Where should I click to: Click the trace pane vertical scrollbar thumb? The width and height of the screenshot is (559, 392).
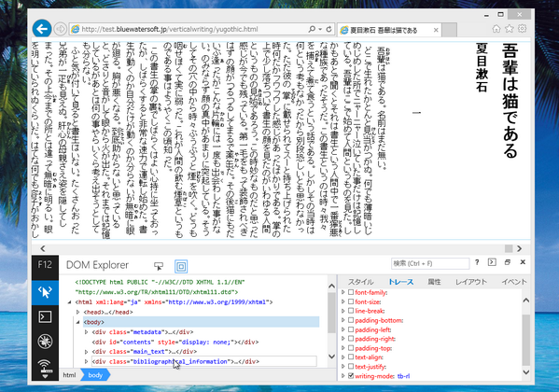click(x=526, y=340)
